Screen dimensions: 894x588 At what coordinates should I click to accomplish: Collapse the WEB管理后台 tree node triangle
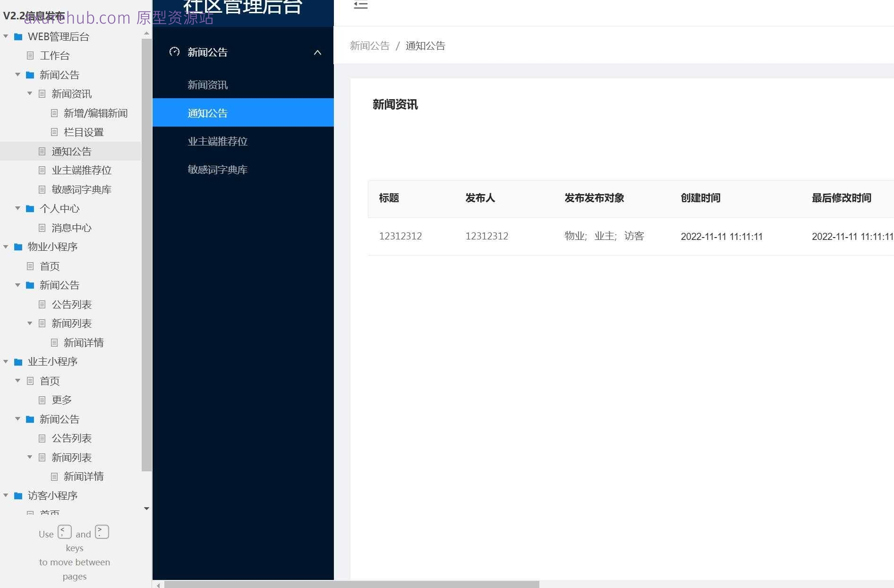[6, 36]
